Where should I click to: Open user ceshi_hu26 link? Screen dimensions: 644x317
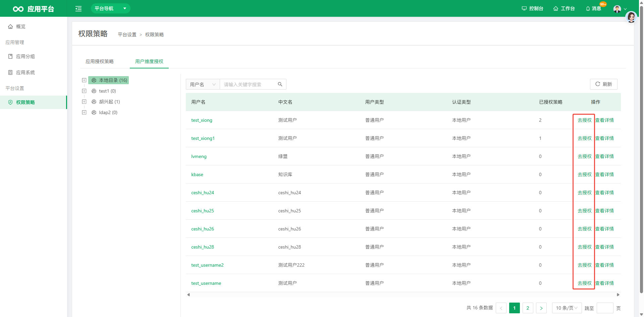203,229
